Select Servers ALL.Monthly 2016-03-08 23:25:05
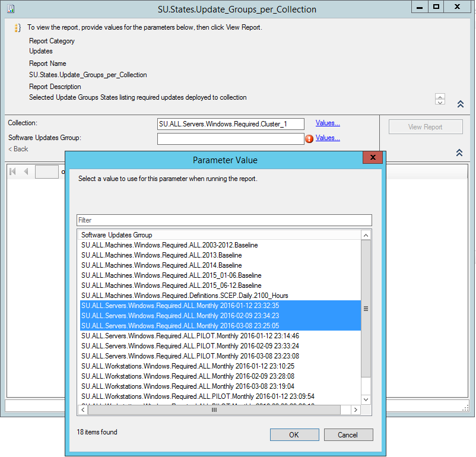The image size is (476, 457). click(220, 325)
